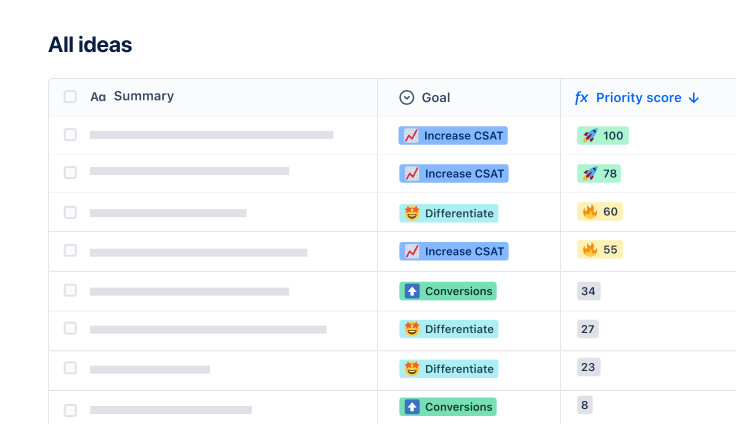
Task: Open the Goal column header menu
Action: [x=436, y=98]
